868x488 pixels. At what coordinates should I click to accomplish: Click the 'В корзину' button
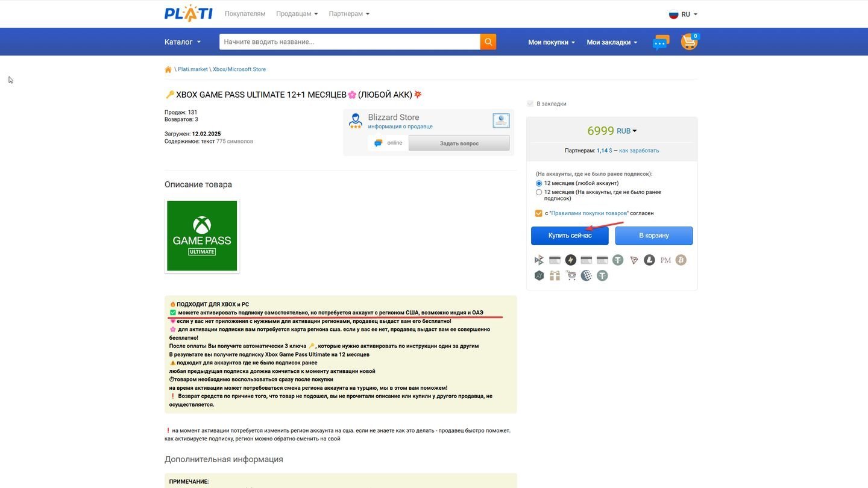(654, 236)
